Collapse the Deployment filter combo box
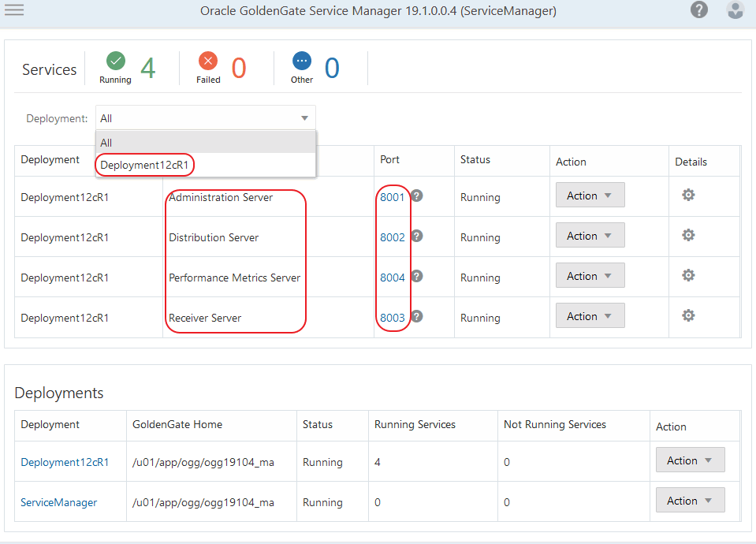The width and height of the screenshot is (756, 544). coord(304,118)
